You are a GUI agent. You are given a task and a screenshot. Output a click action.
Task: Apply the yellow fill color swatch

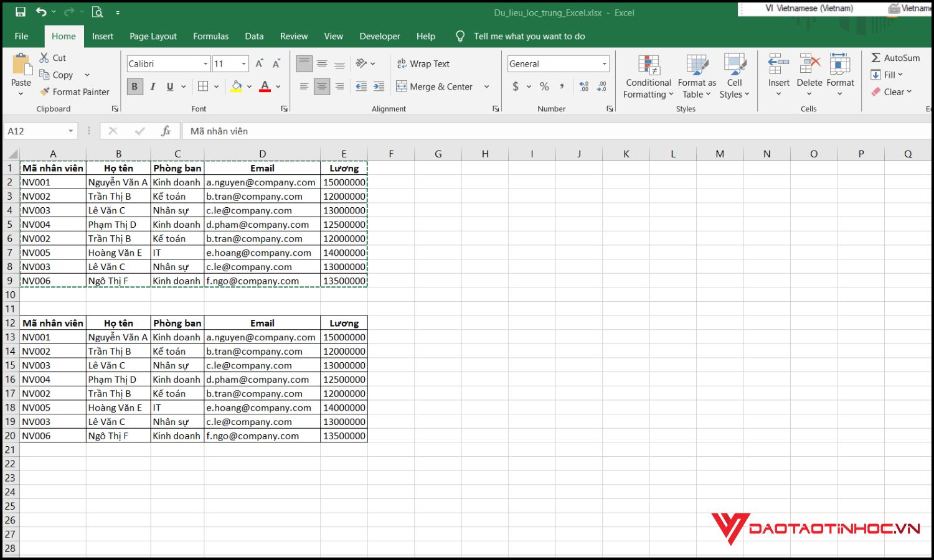click(x=236, y=86)
